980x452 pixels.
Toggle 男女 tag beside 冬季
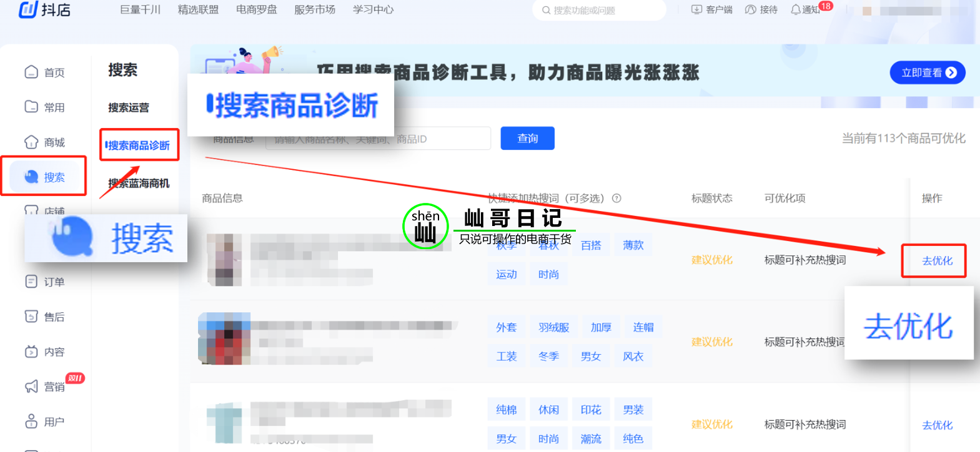tap(591, 356)
